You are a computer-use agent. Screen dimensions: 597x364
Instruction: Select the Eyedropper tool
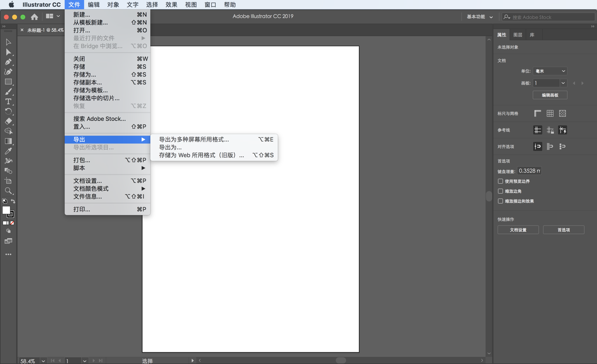click(x=8, y=151)
